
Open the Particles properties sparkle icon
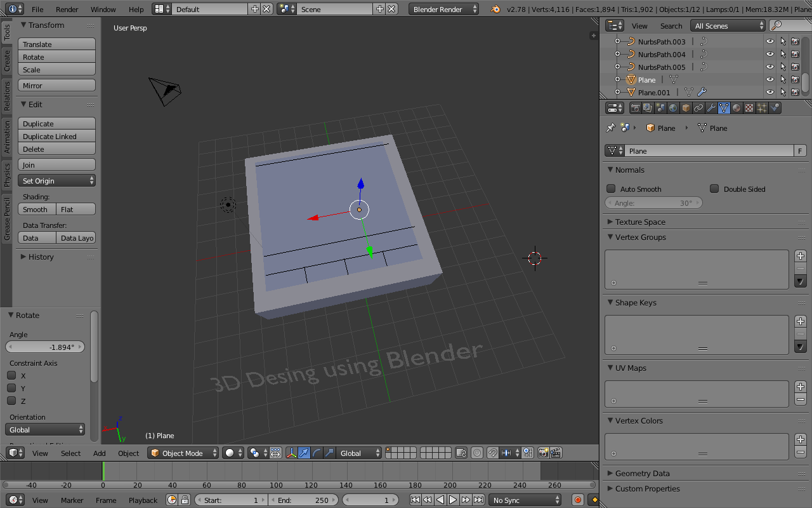click(x=761, y=108)
